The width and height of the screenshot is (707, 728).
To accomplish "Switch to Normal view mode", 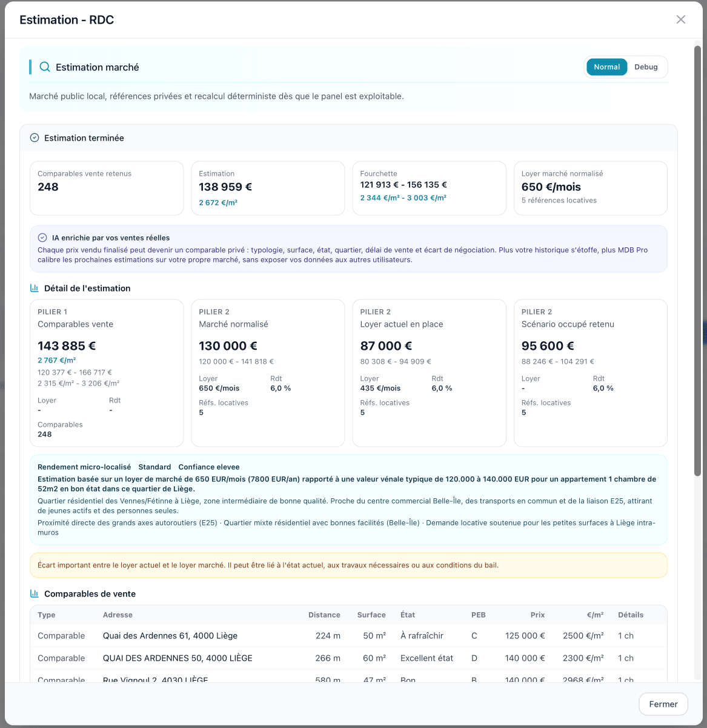I will click(x=606, y=67).
